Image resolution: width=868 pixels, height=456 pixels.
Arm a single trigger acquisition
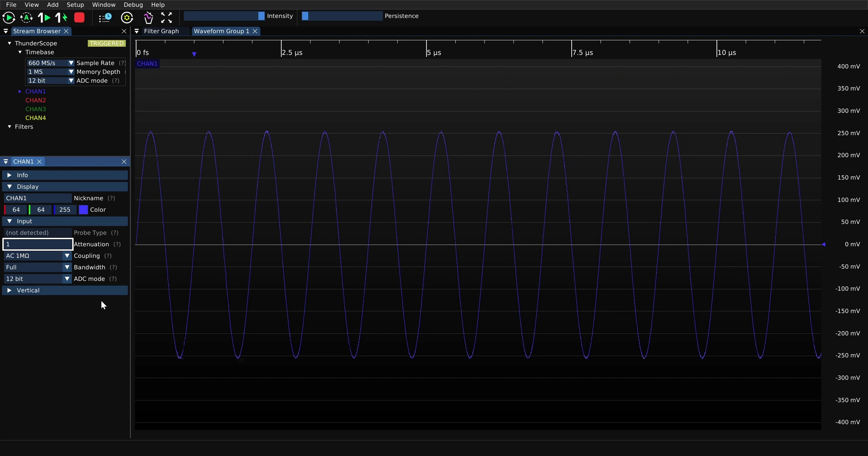click(44, 18)
